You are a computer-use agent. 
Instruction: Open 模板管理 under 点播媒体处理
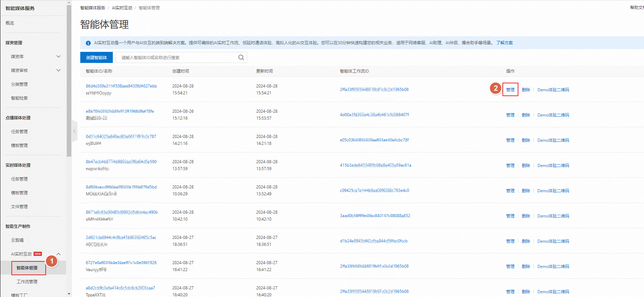pyautogui.click(x=19, y=145)
